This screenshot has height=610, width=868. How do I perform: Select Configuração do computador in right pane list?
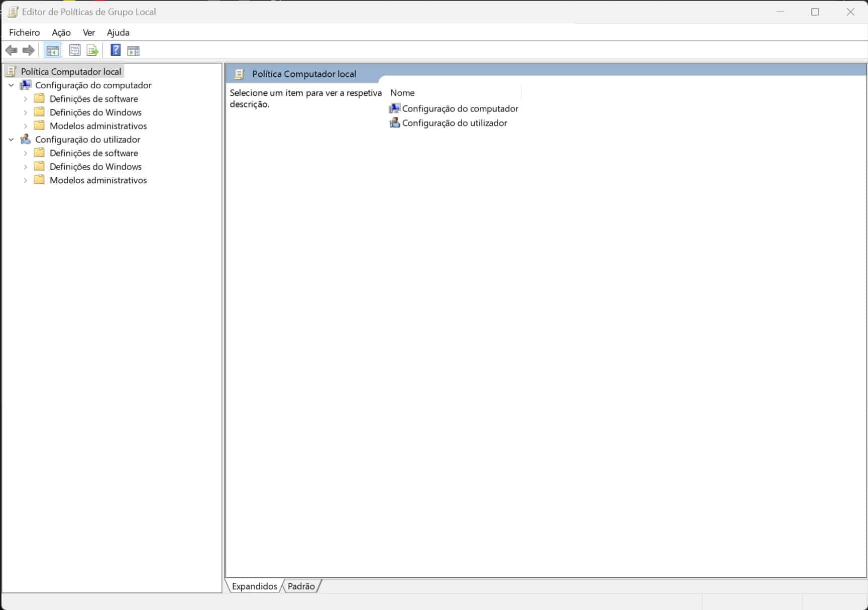click(x=460, y=108)
